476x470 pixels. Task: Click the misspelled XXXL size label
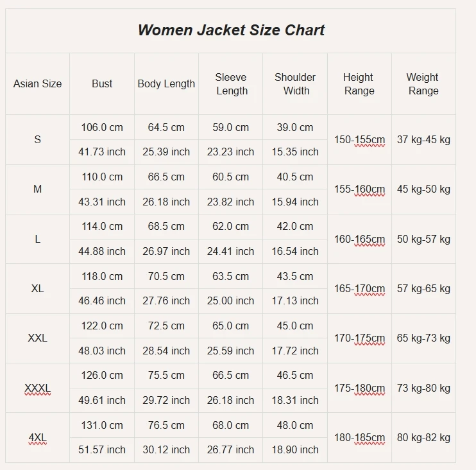pos(38,388)
